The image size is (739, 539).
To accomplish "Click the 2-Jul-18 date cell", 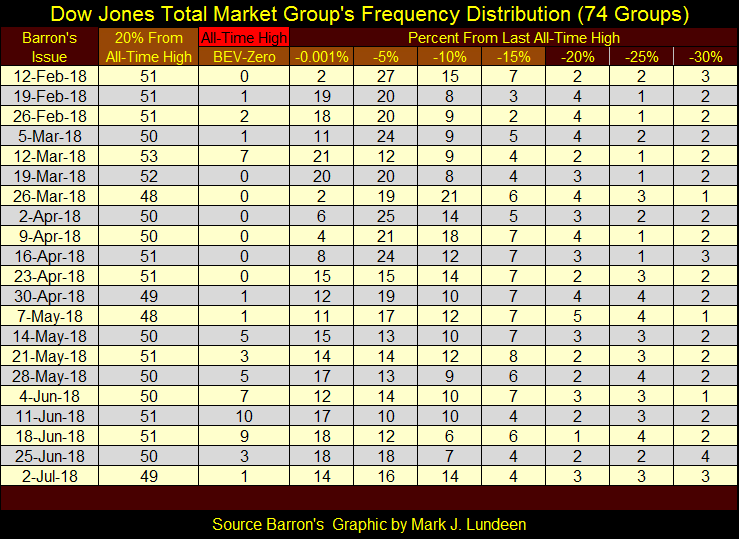I will (x=50, y=475).
